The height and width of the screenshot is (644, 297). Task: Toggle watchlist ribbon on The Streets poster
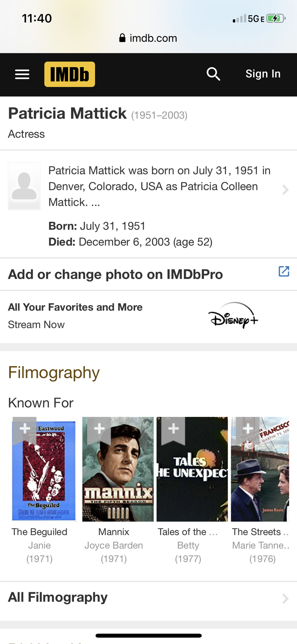248,429
